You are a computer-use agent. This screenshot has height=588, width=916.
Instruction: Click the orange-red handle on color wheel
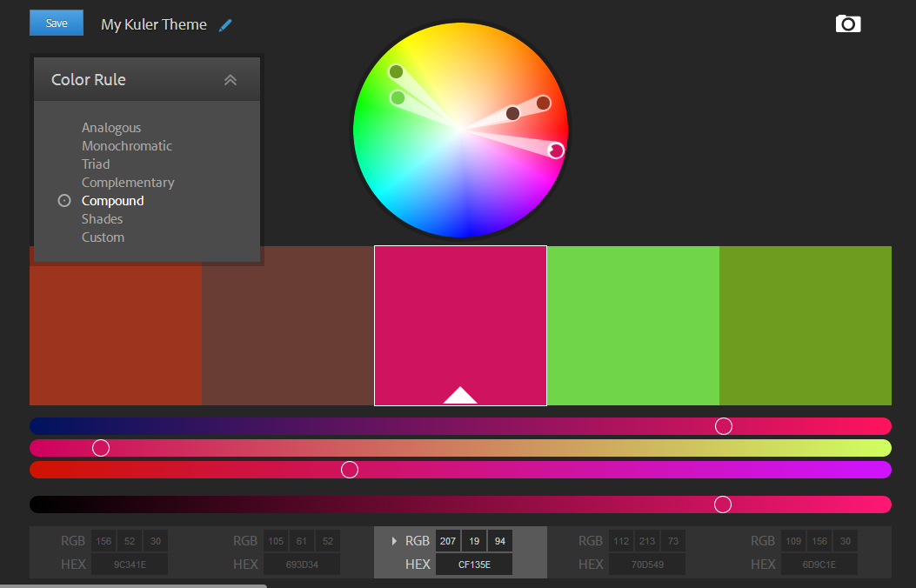pos(543,104)
